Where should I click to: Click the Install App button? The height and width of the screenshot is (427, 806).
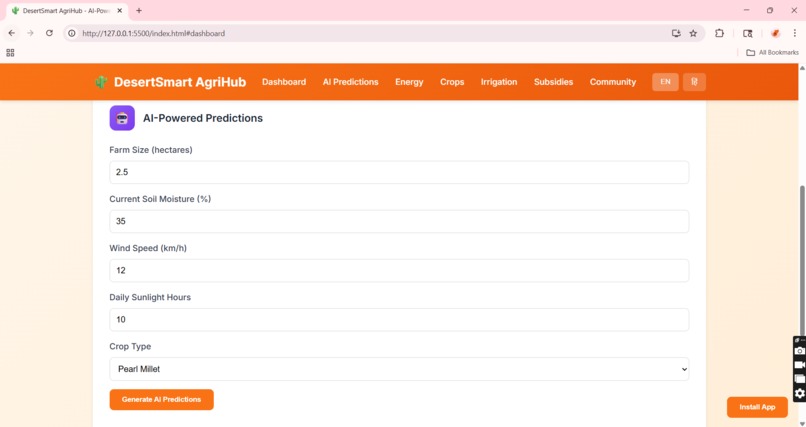point(757,407)
